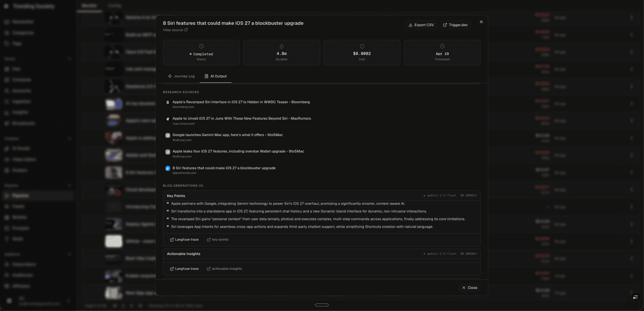
Task: Click the horizontal scrollbar at the page bottom
Action: coord(321,305)
